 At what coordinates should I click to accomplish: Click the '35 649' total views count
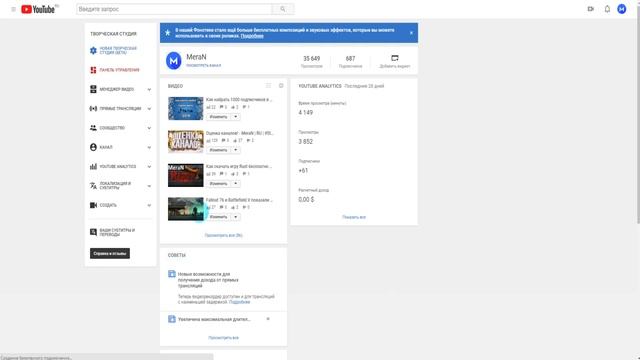coord(311,59)
